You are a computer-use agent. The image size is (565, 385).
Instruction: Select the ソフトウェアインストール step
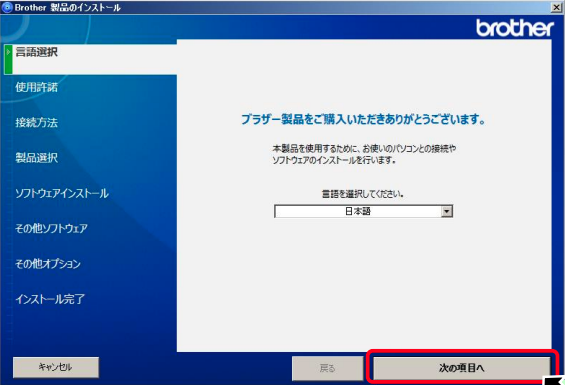pyautogui.click(x=62, y=193)
